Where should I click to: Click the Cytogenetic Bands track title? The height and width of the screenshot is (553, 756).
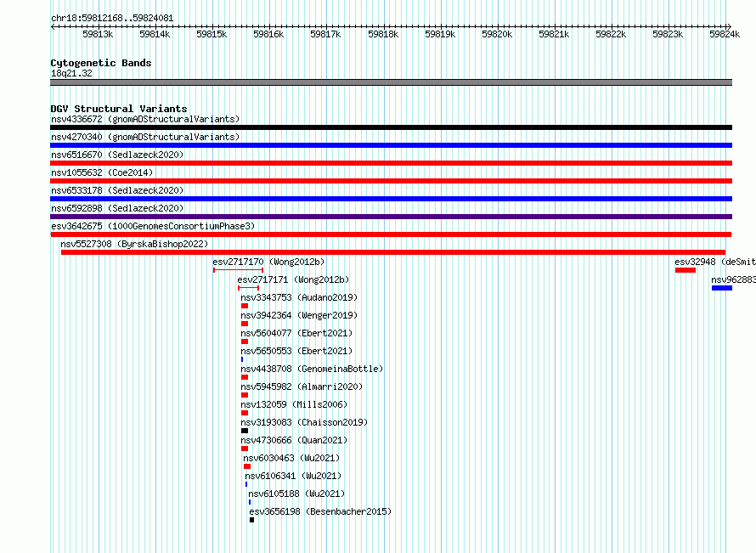(x=101, y=63)
